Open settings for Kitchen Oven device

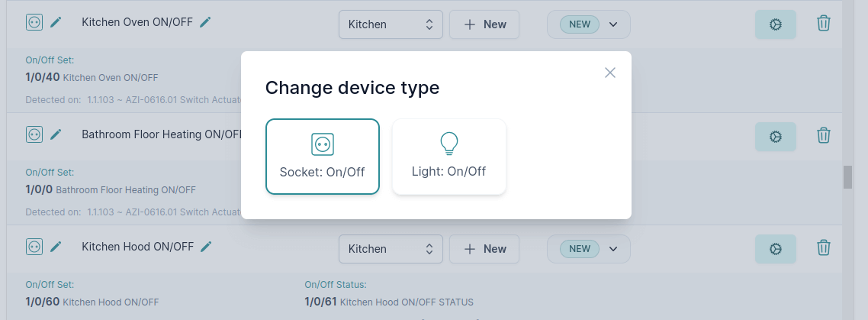(x=775, y=24)
